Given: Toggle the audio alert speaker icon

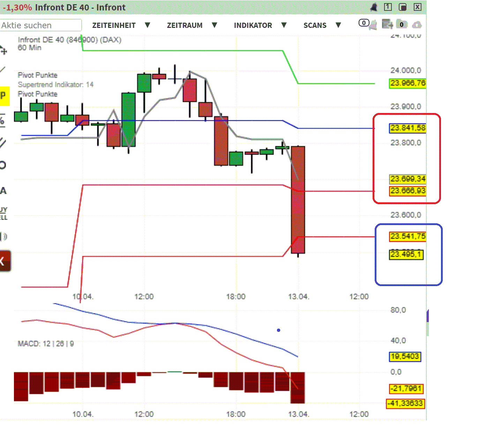Looking at the screenshot, I should pyautogui.click(x=3, y=237).
